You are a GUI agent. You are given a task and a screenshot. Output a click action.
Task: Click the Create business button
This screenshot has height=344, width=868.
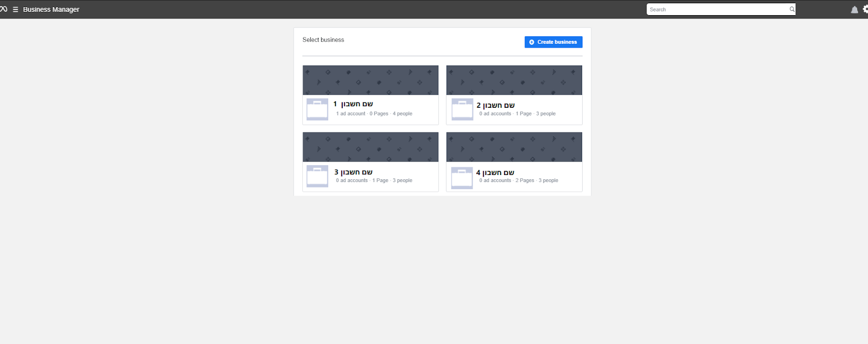[553, 42]
